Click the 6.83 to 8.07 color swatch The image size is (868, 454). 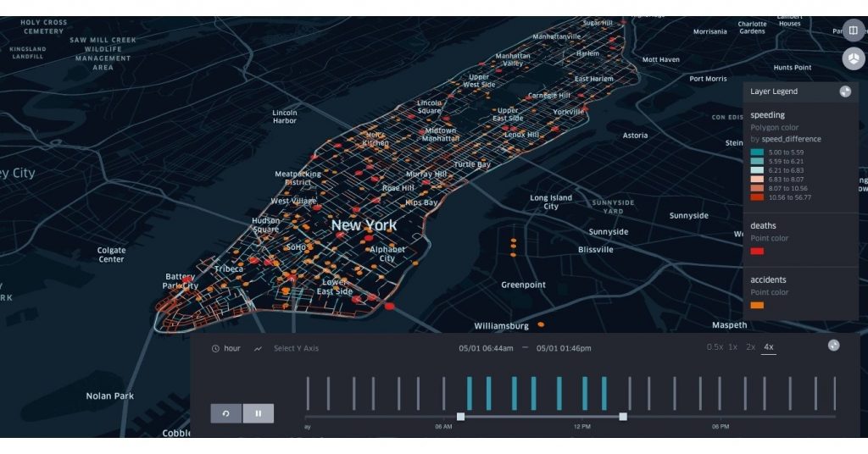pos(757,180)
